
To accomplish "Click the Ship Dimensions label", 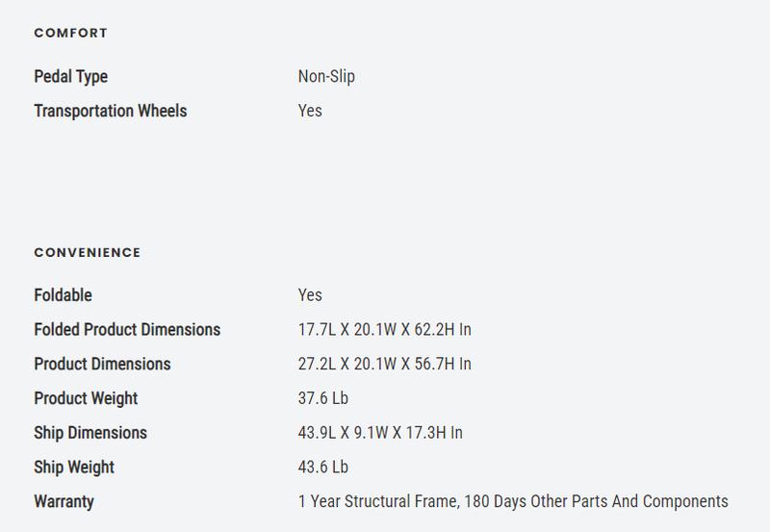I will tap(90, 433).
